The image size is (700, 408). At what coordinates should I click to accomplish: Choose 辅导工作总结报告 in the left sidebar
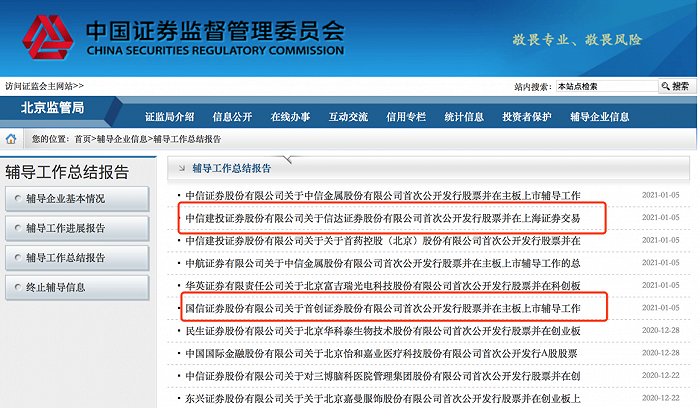pyautogui.click(x=64, y=258)
